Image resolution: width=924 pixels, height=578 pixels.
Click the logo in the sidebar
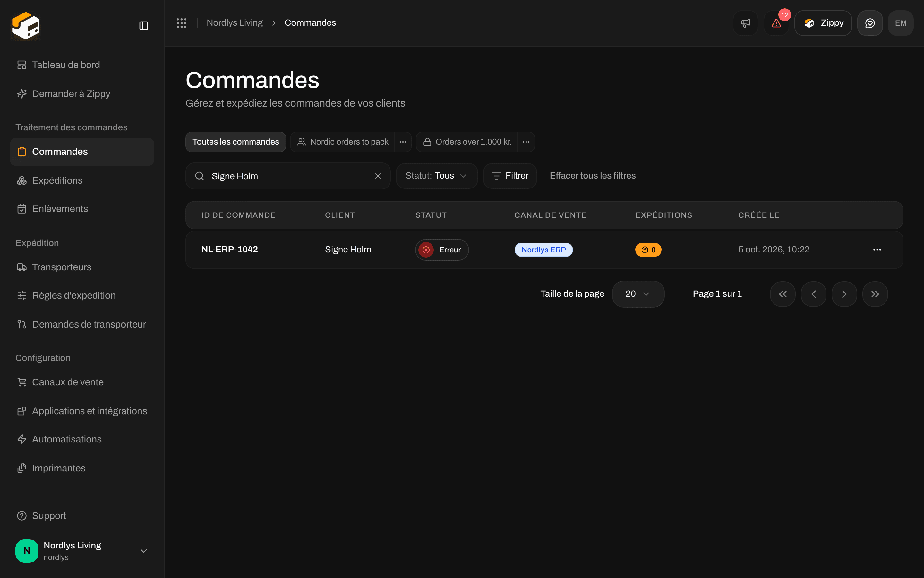pos(26,26)
